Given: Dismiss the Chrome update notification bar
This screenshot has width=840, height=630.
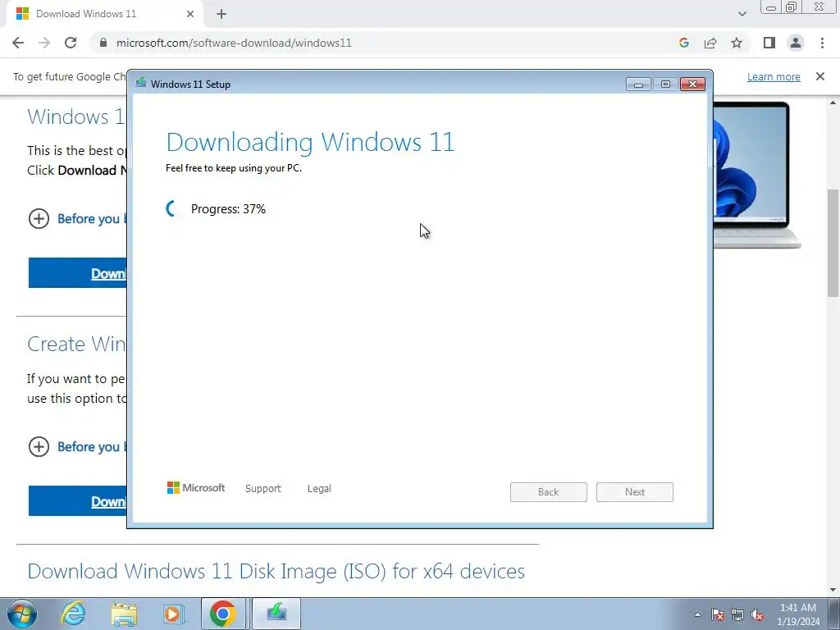Looking at the screenshot, I should click(x=820, y=76).
